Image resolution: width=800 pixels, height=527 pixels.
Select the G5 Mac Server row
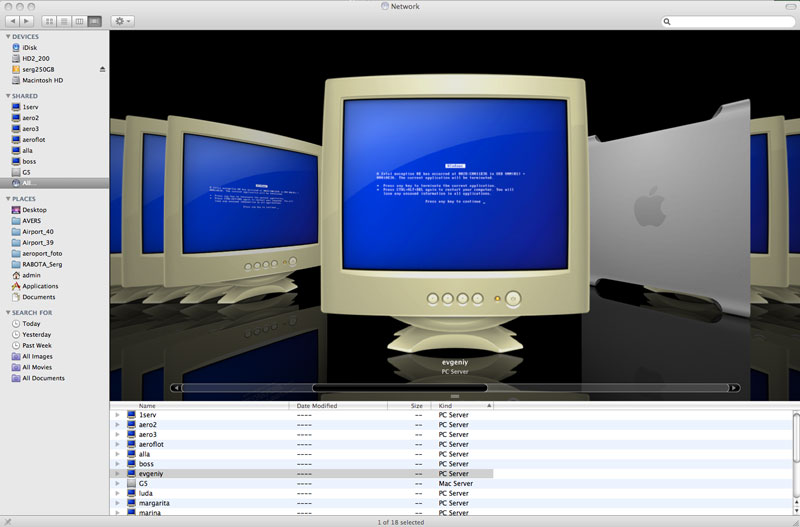451,484
